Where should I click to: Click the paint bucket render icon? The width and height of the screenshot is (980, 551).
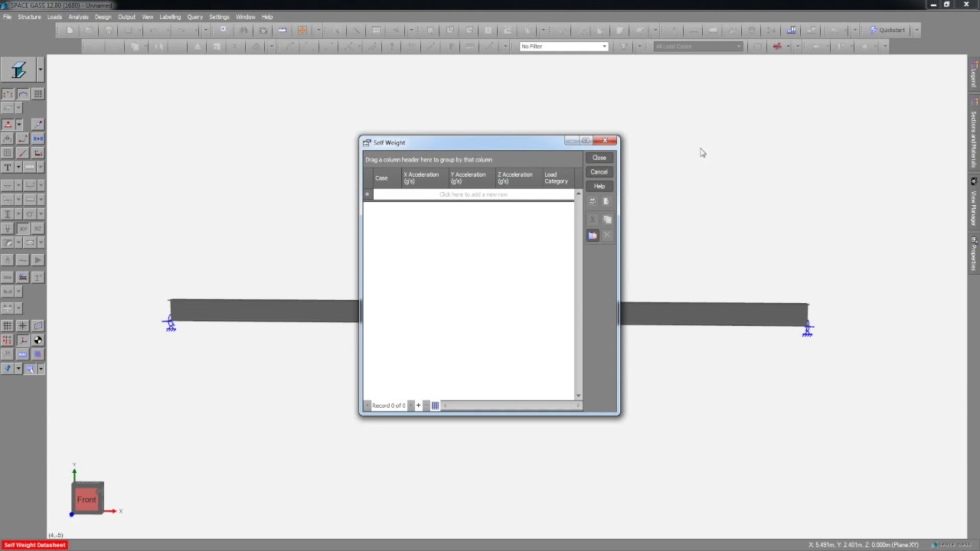[x=8, y=369]
